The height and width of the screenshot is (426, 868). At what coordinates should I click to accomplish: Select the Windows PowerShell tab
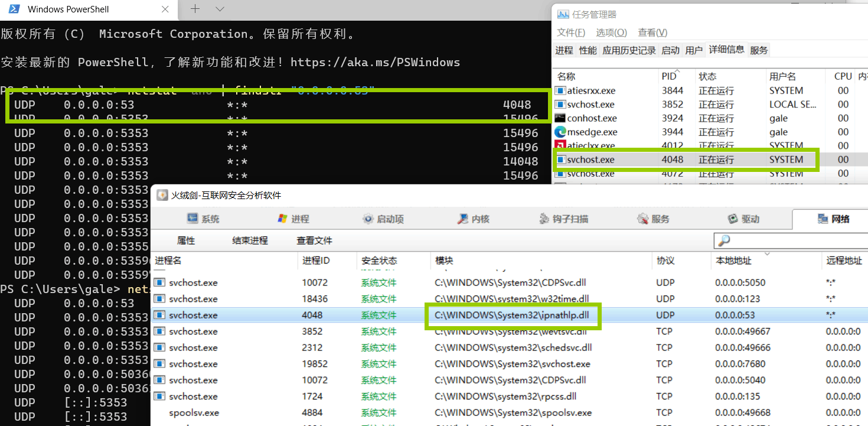[90, 9]
